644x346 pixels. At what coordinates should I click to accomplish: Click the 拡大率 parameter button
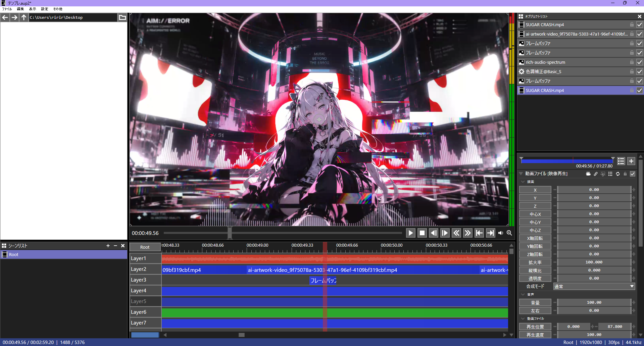(x=535, y=262)
